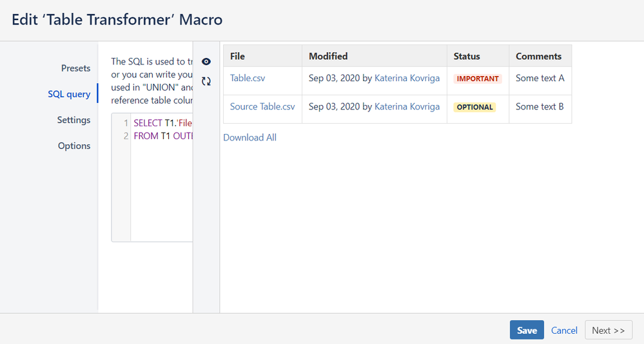Click inside the SQL code editor

[161, 187]
